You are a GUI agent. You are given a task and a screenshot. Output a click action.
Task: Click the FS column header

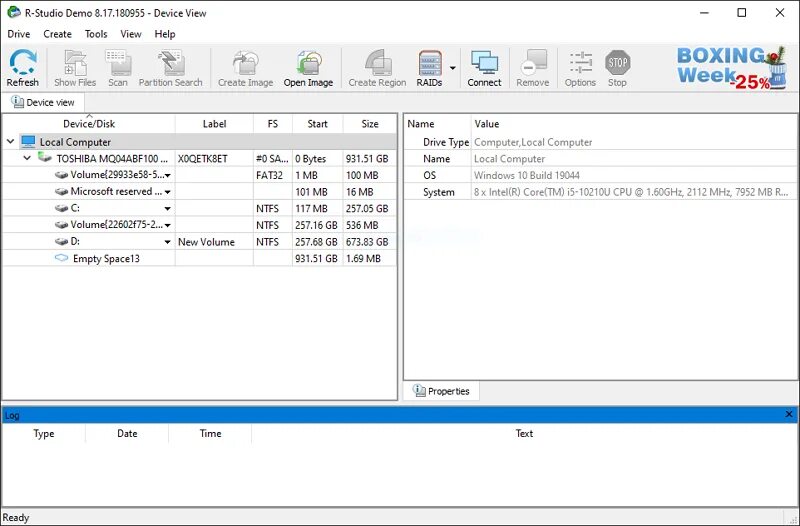273,123
